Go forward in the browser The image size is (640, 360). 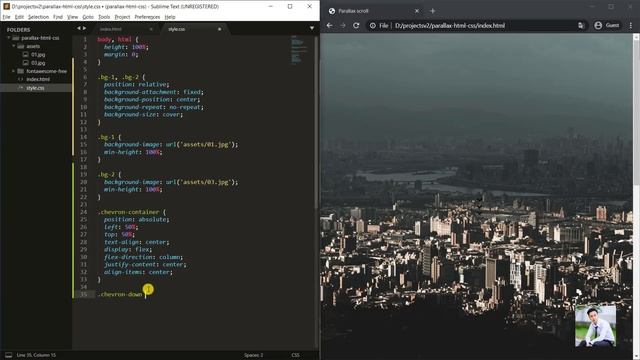click(x=343, y=25)
